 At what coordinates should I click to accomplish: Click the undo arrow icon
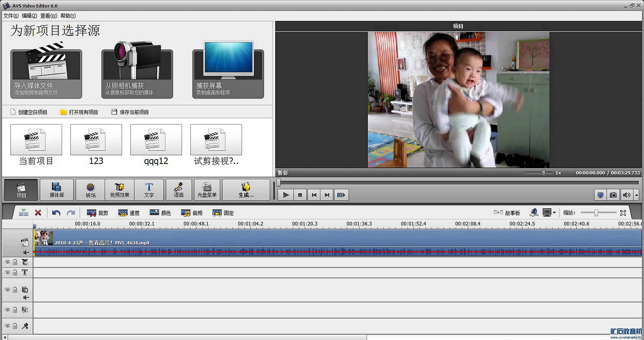(56, 213)
